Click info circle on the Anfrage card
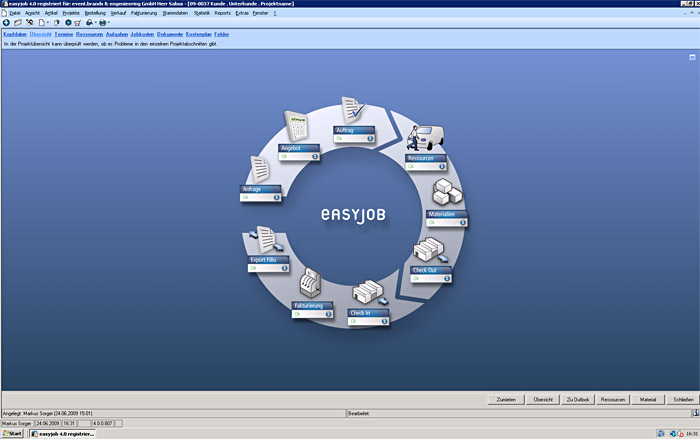Viewport: 700px width, 439px height. [276, 197]
